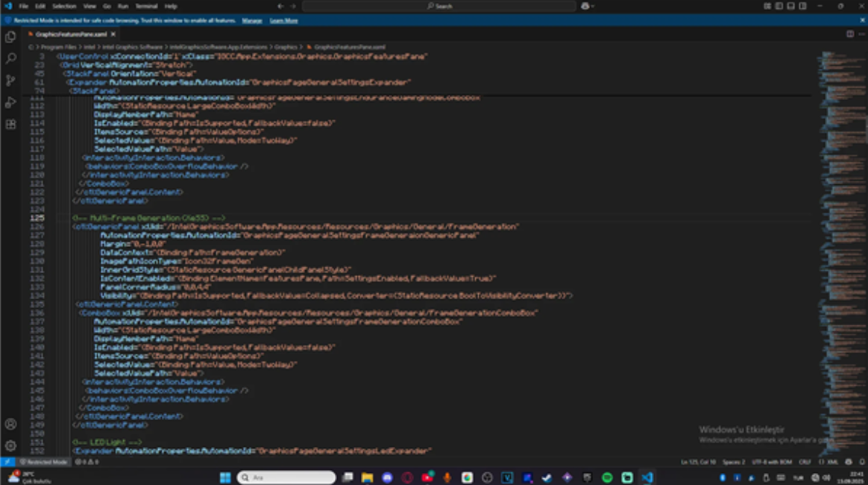The width and height of the screenshot is (868, 485).
Task: Toggle the Primary Side Bar layout button
Action: (779, 6)
